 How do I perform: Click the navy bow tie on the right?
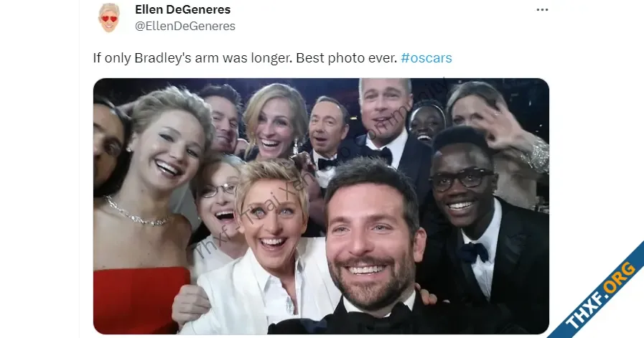pyautogui.click(x=473, y=251)
